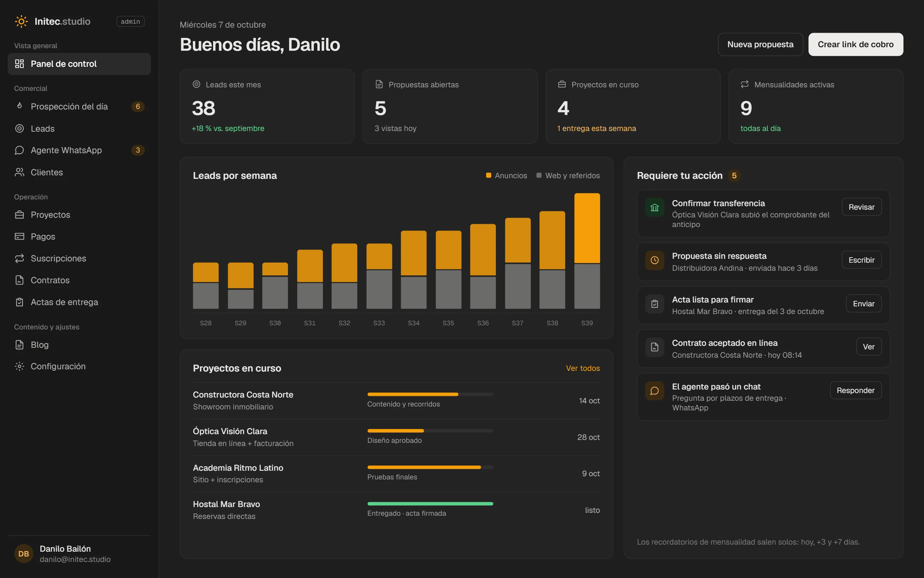
Task: Click the chat icon on El agente pasó un chat
Action: coord(655,391)
